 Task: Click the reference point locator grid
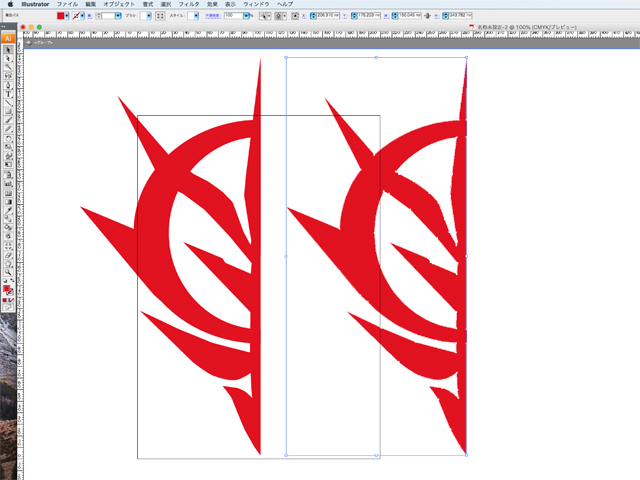point(295,16)
